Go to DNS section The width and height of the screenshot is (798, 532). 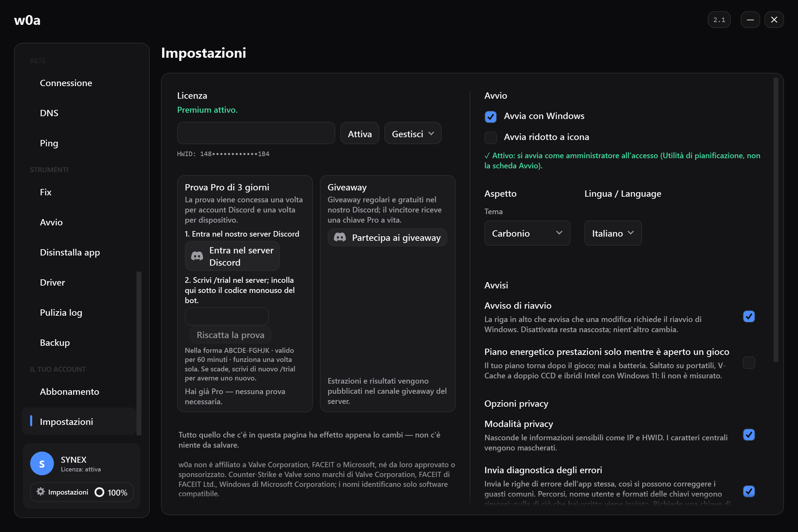point(79,113)
